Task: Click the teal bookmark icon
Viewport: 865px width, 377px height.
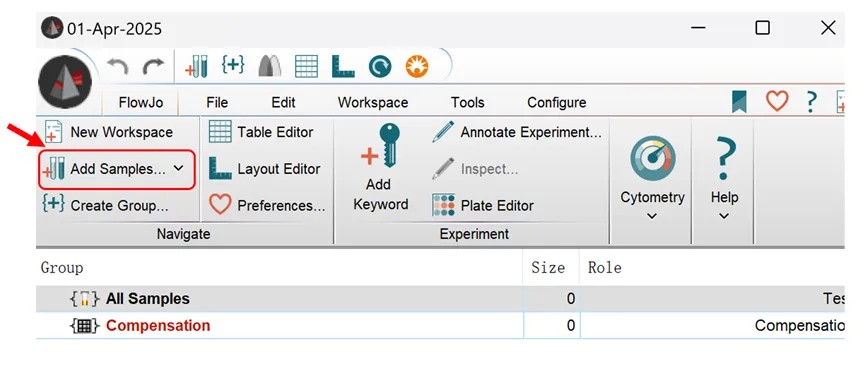Action: (739, 102)
